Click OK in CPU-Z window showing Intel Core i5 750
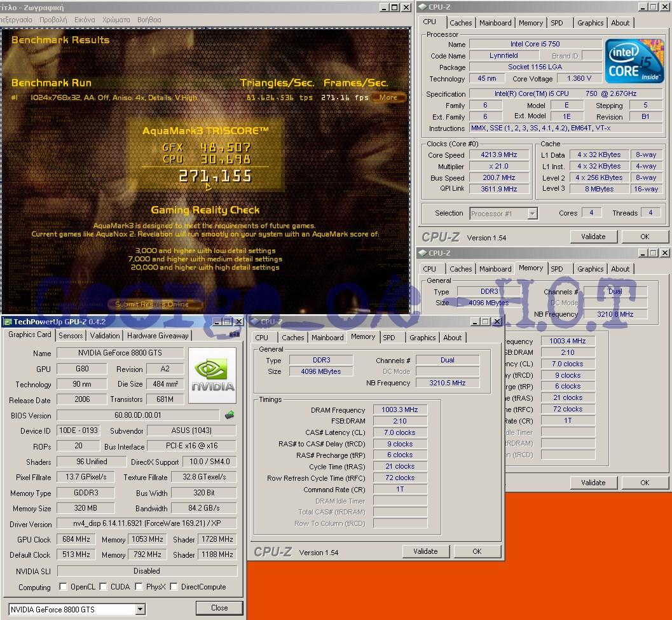 click(x=645, y=237)
